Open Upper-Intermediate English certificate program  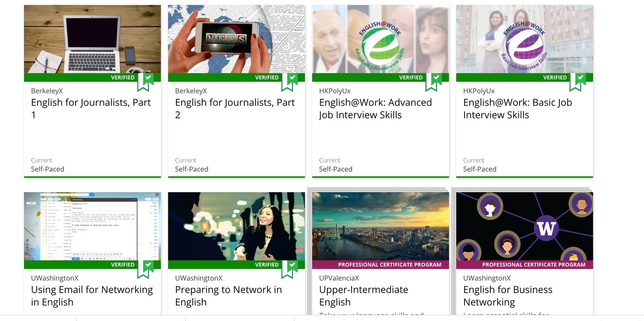pos(364,296)
